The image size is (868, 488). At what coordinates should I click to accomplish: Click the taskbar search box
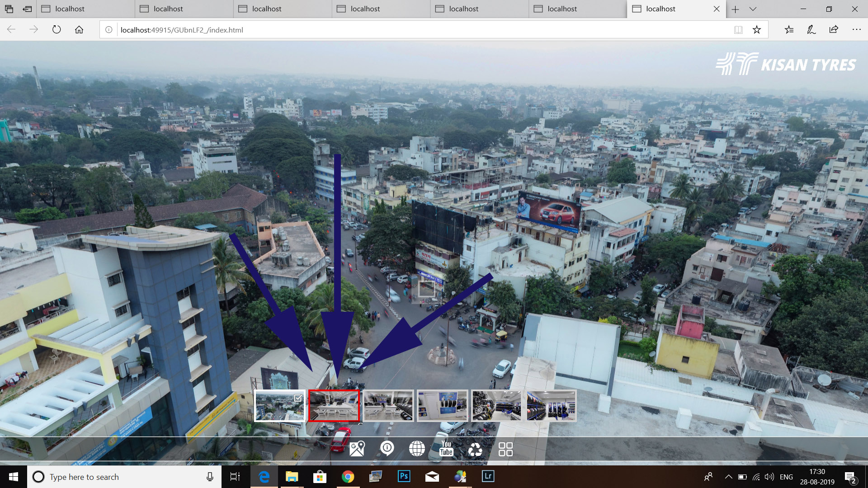pyautogui.click(x=124, y=477)
